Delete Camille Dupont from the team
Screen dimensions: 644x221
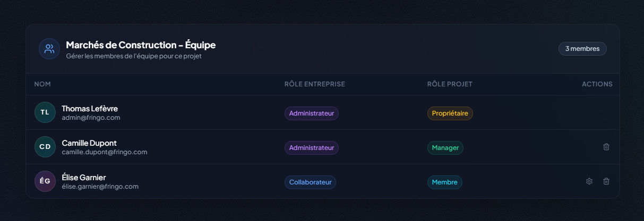[606, 147]
